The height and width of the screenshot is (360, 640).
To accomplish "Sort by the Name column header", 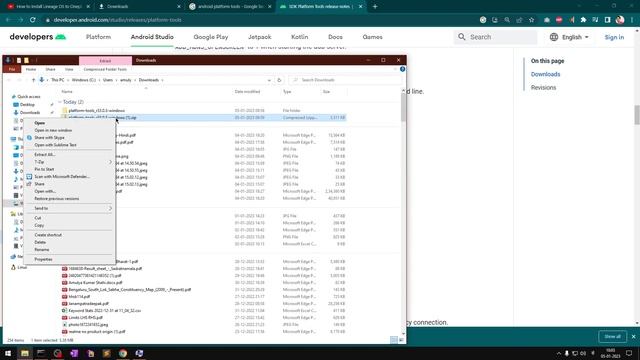I will [67, 92].
